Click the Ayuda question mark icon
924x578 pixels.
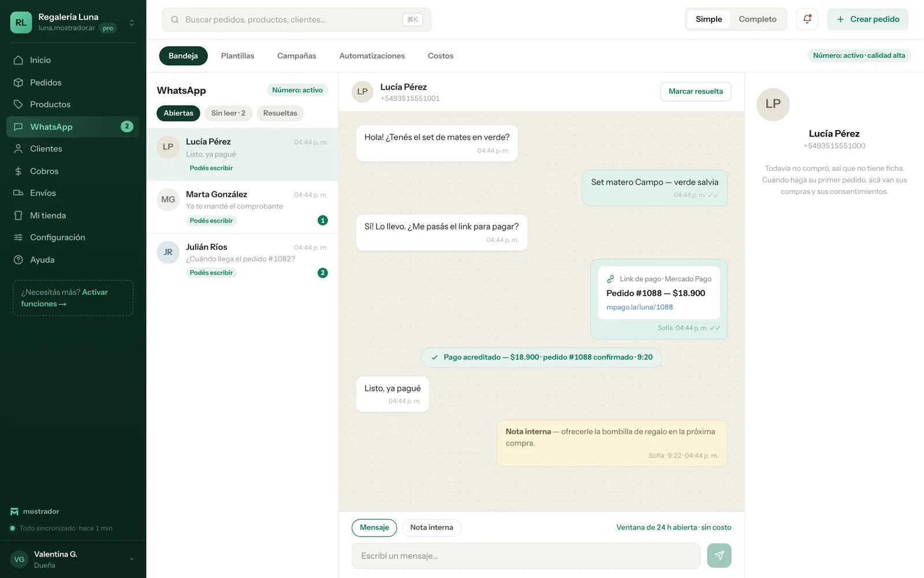tap(18, 260)
